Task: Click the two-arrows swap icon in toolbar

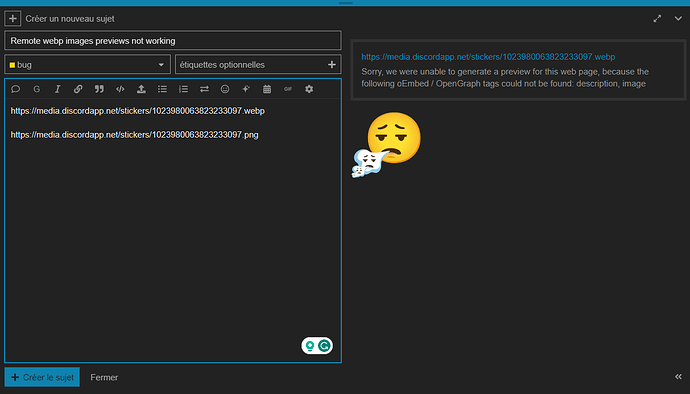Action: click(204, 89)
